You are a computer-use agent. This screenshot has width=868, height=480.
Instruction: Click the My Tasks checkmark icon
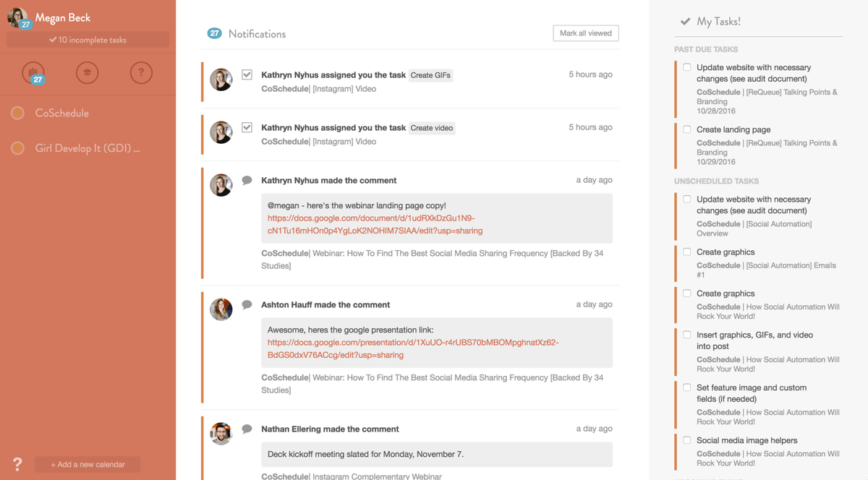click(x=685, y=22)
